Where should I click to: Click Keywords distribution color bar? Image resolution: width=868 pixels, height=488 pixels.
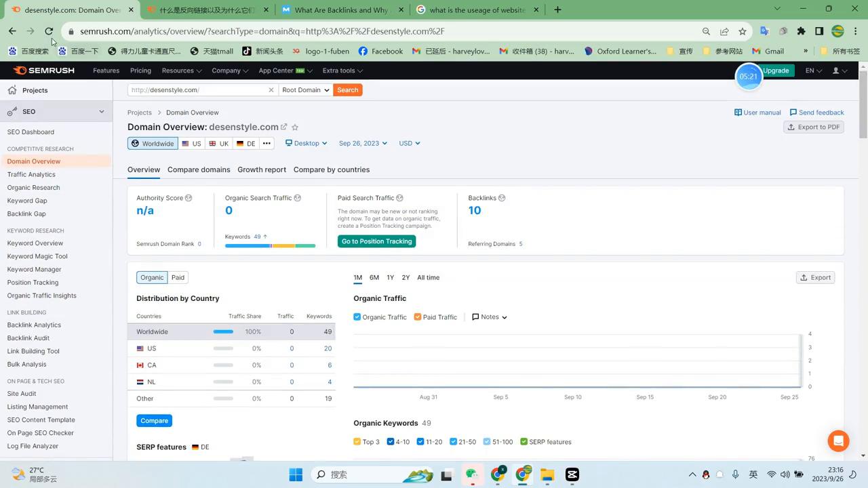tap(270, 245)
